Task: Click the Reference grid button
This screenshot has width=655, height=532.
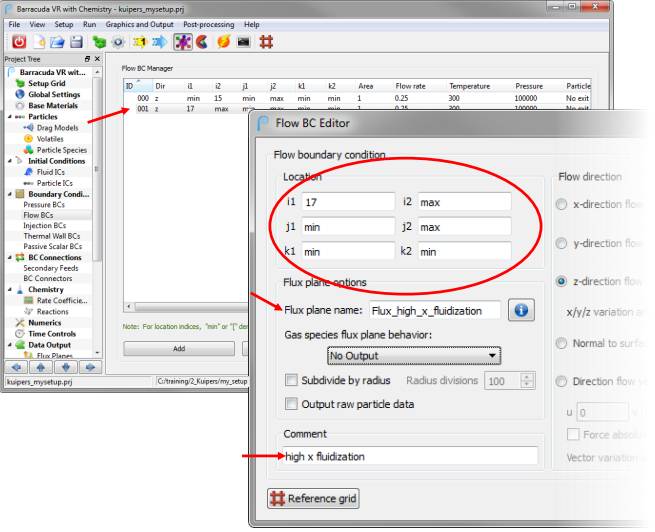Action: pyautogui.click(x=313, y=498)
